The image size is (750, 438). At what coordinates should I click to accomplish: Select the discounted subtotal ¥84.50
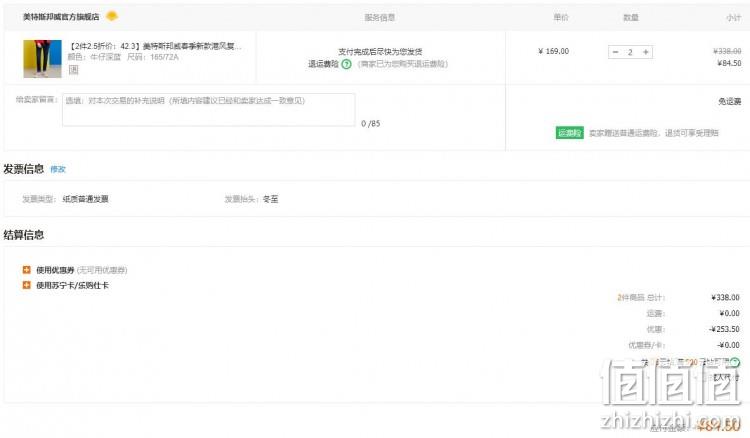coord(729,63)
